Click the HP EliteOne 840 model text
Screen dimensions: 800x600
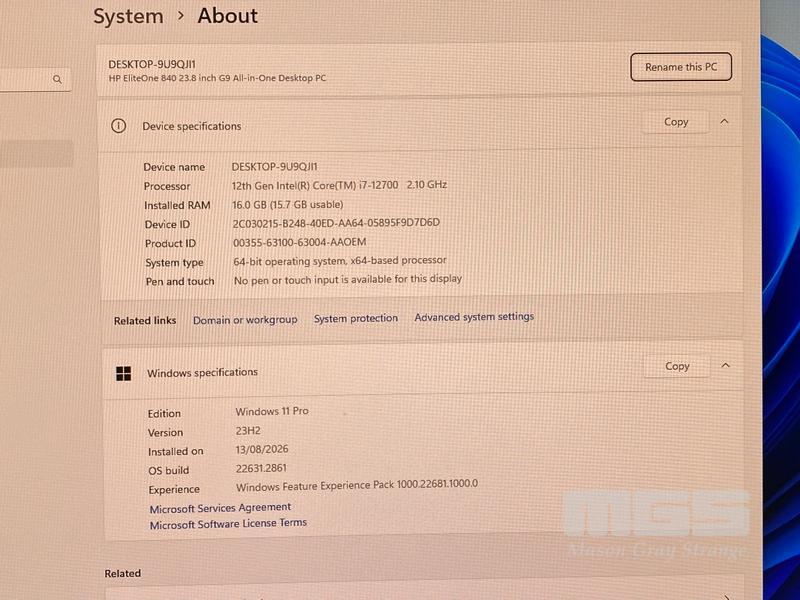click(217, 78)
